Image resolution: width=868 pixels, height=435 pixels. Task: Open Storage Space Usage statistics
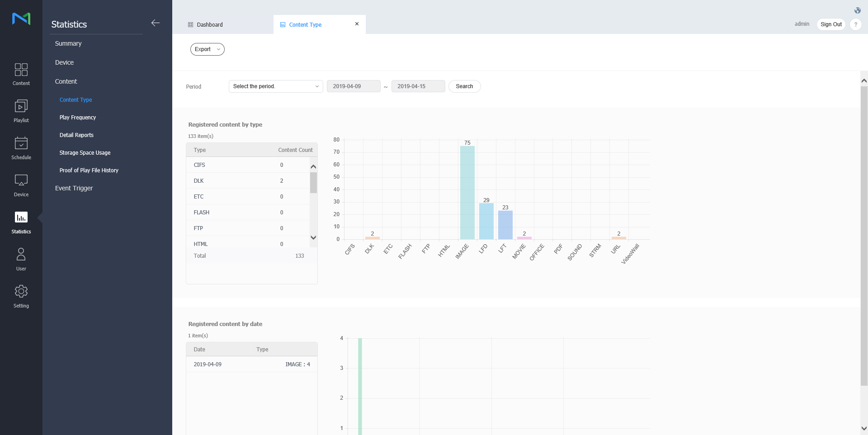coord(85,152)
